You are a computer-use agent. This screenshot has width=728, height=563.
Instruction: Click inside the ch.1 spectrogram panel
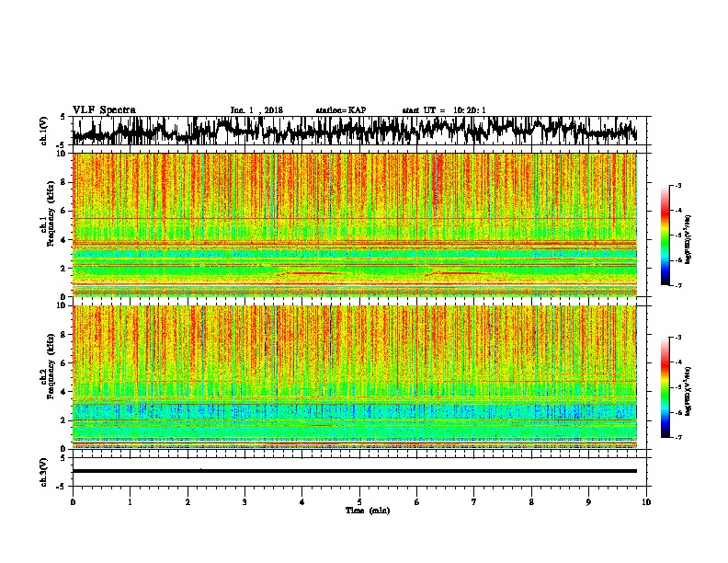click(355, 224)
